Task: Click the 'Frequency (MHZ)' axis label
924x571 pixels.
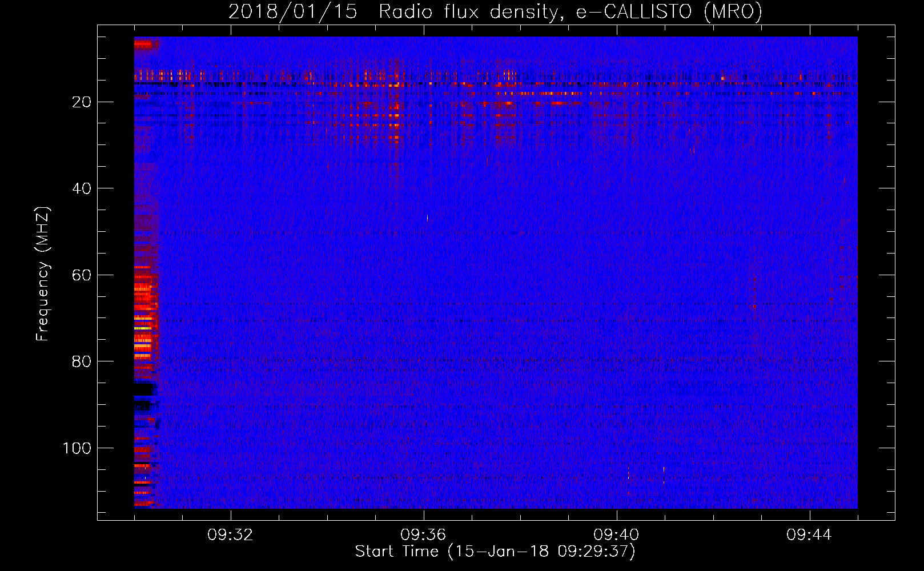Action: click(43, 274)
